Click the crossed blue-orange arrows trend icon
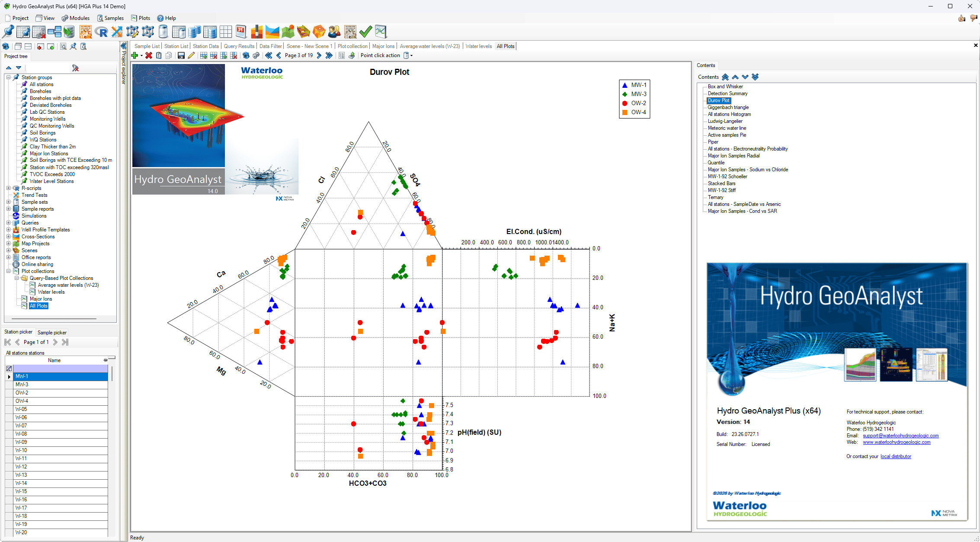980x542 pixels. (x=117, y=32)
